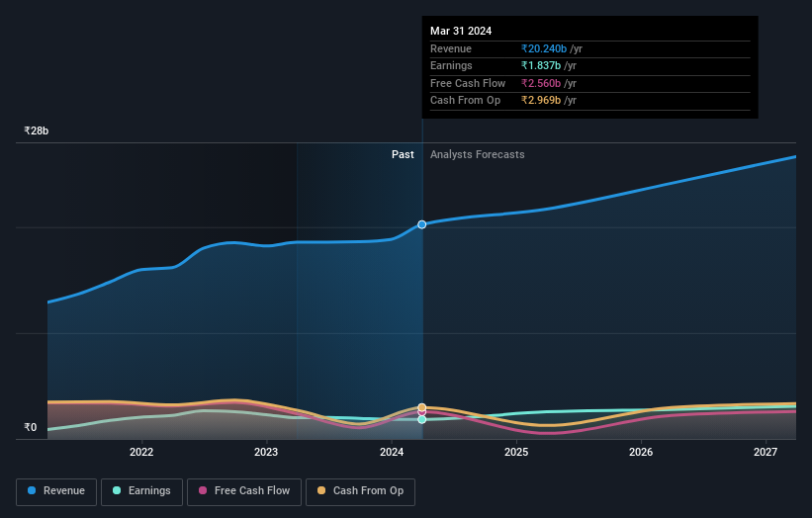Click the 2025 x-axis label

[516, 453]
